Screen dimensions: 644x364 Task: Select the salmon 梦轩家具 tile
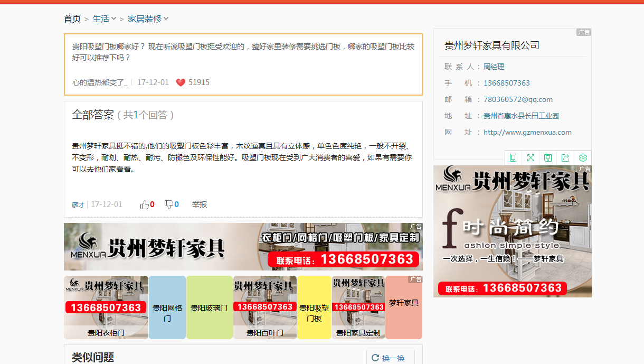pyautogui.click(x=404, y=307)
